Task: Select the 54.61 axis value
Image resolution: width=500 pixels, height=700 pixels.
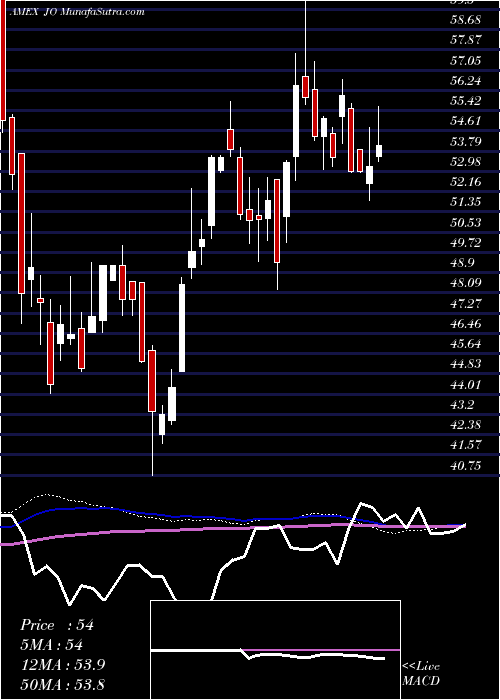Action: click(x=466, y=121)
